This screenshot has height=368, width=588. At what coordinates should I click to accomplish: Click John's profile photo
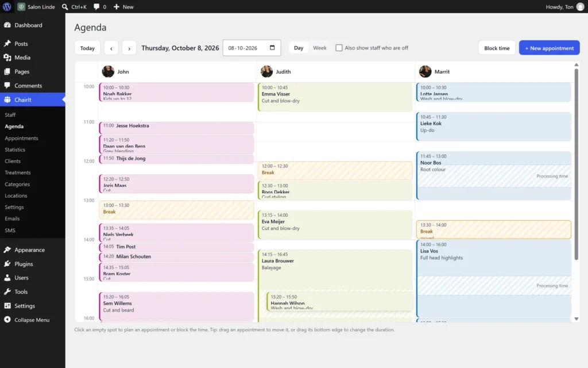(108, 71)
